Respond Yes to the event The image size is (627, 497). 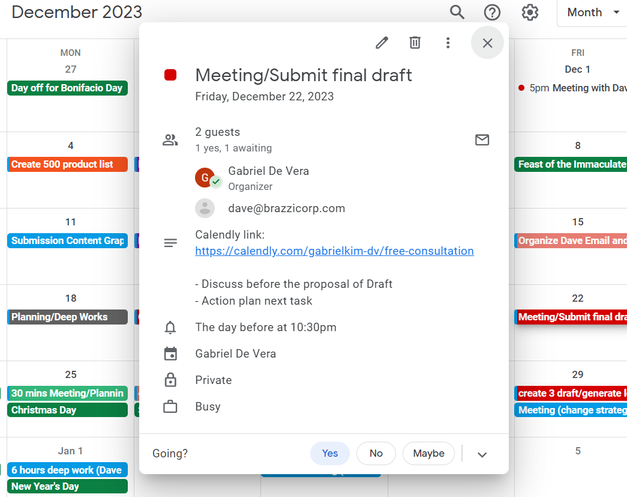(330, 453)
